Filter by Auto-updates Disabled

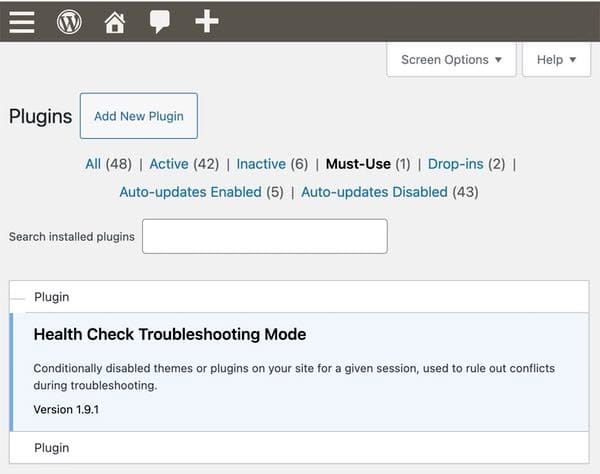374,191
